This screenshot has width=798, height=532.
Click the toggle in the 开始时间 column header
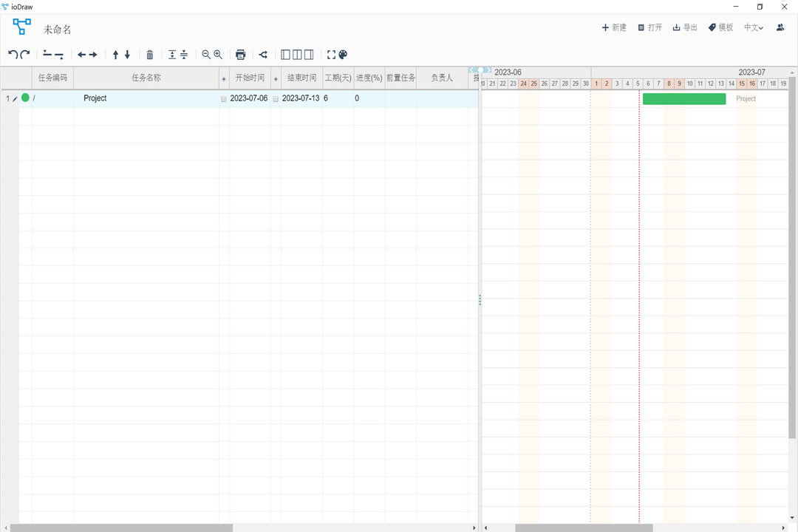tap(224, 78)
